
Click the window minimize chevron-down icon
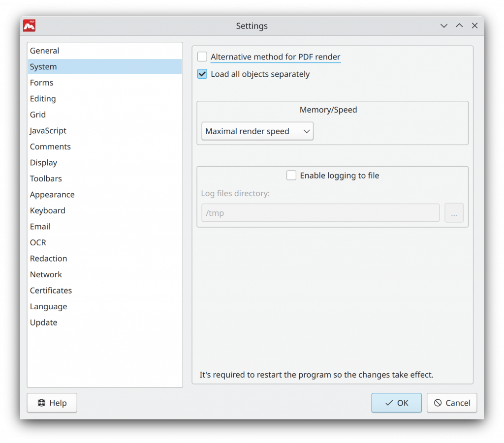444,26
